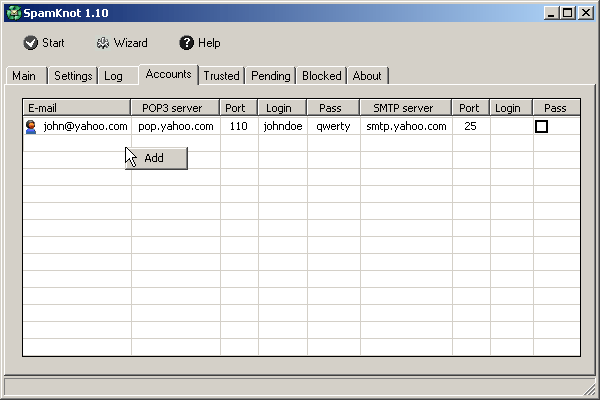
Task: Click the Login header after POP3 Port
Action: [282, 108]
